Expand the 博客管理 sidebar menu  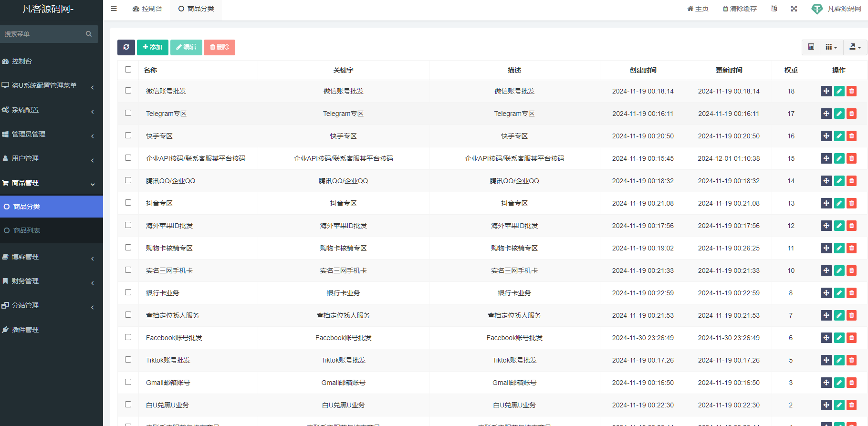pos(52,257)
